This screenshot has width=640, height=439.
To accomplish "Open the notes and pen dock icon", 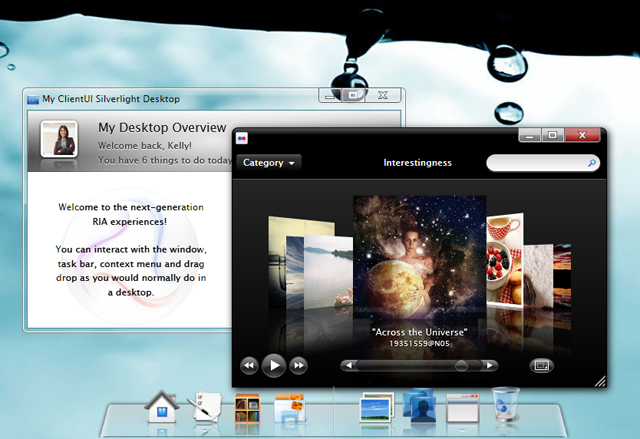I will [x=205, y=409].
